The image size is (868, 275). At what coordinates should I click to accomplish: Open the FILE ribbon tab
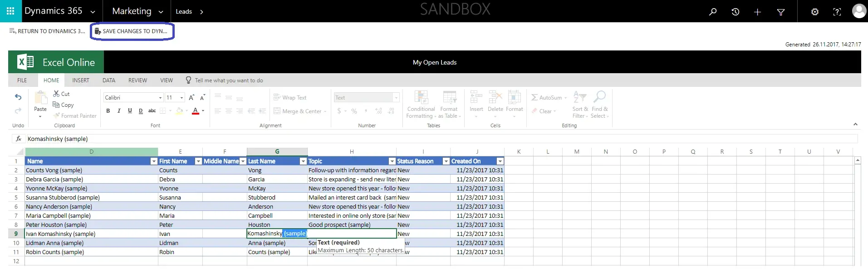point(22,80)
